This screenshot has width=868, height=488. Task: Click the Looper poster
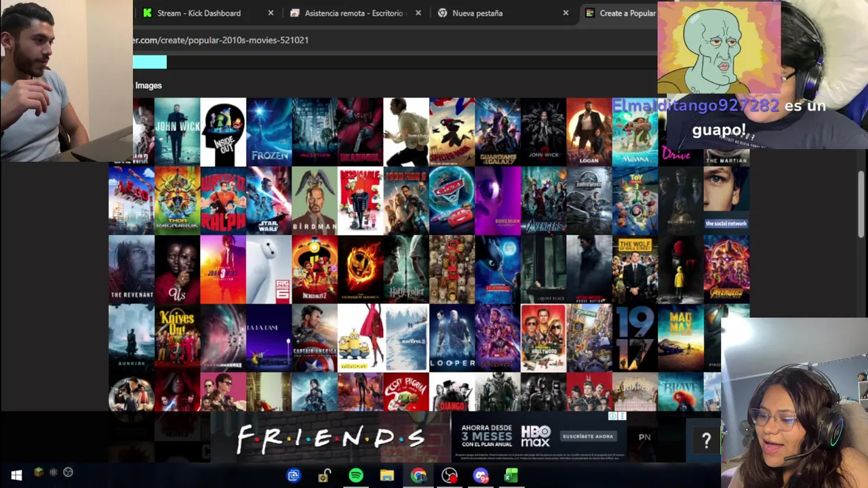pyautogui.click(x=452, y=338)
